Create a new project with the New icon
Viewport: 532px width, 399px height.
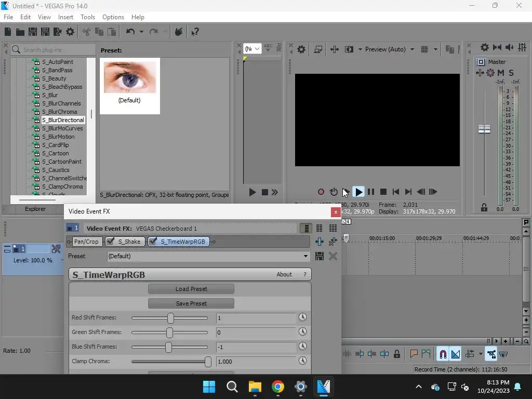coord(8,32)
